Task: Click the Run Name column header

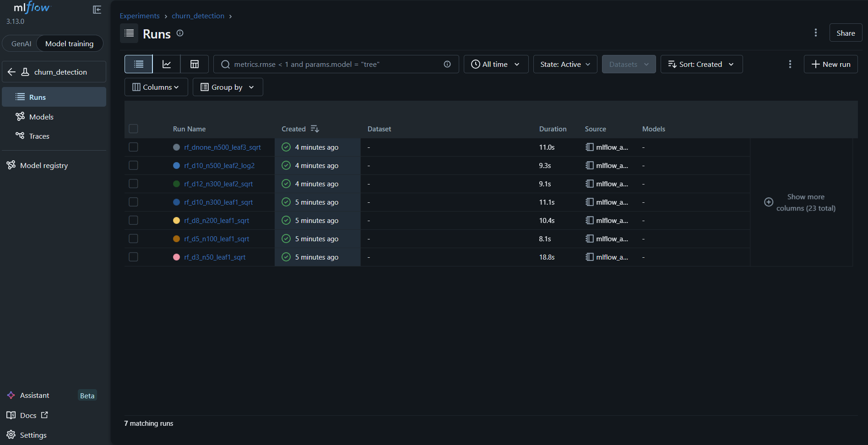Action: point(189,129)
